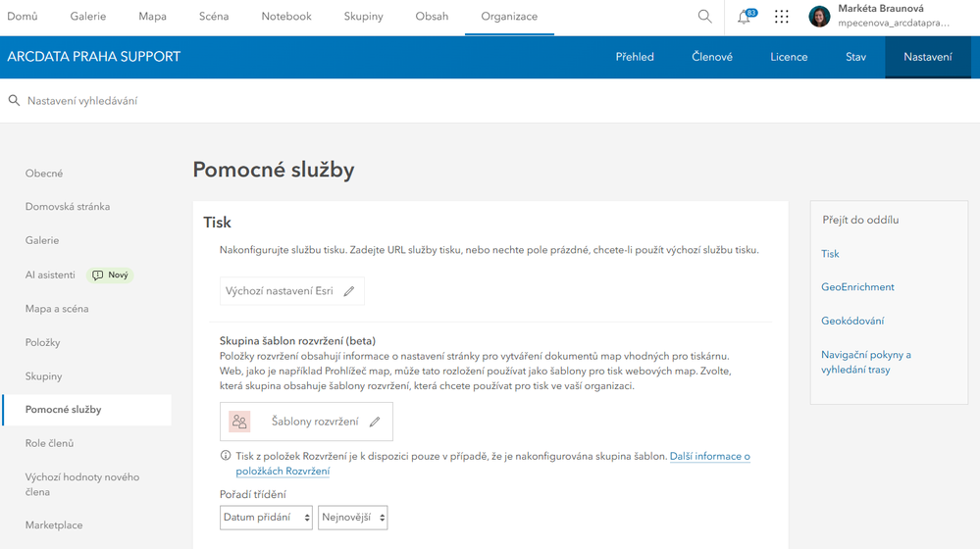Switch to the Členové tab
The height and width of the screenshot is (549, 980).
click(x=712, y=57)
